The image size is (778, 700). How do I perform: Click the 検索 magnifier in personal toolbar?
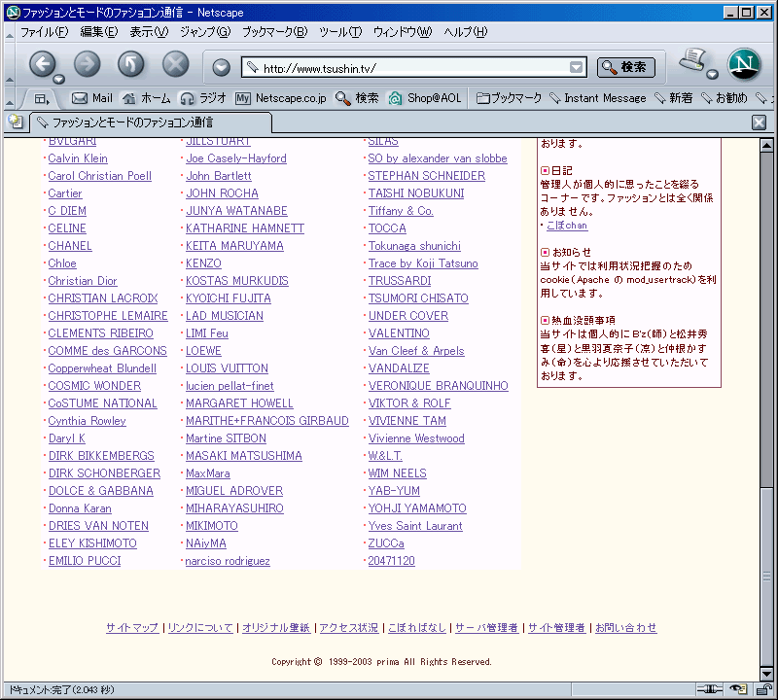pos(357,98)
